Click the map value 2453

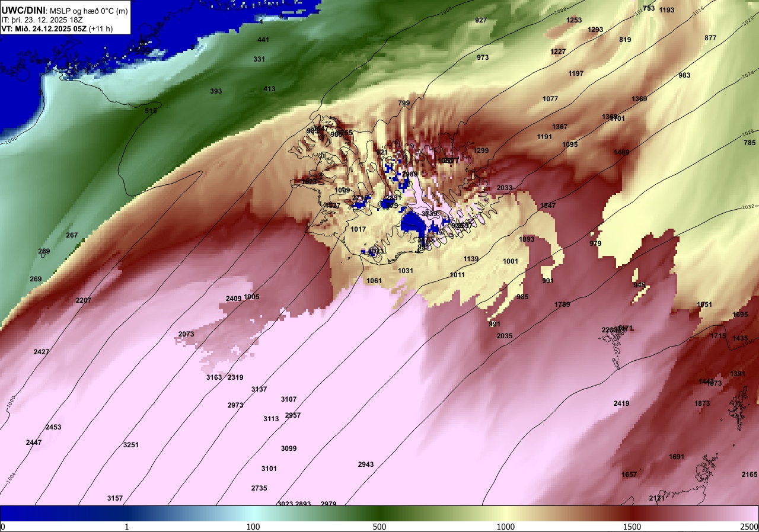point(53,427)
